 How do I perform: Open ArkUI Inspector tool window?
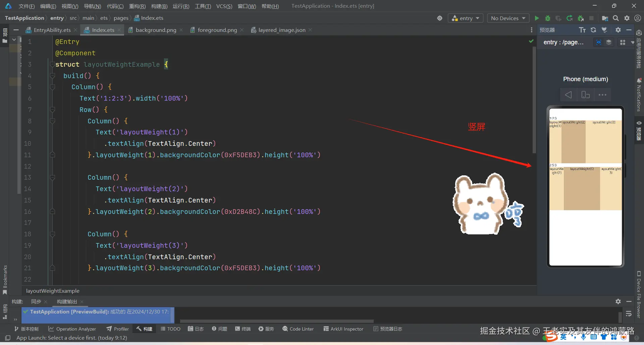pyautogui.click(x=343, y=329)
